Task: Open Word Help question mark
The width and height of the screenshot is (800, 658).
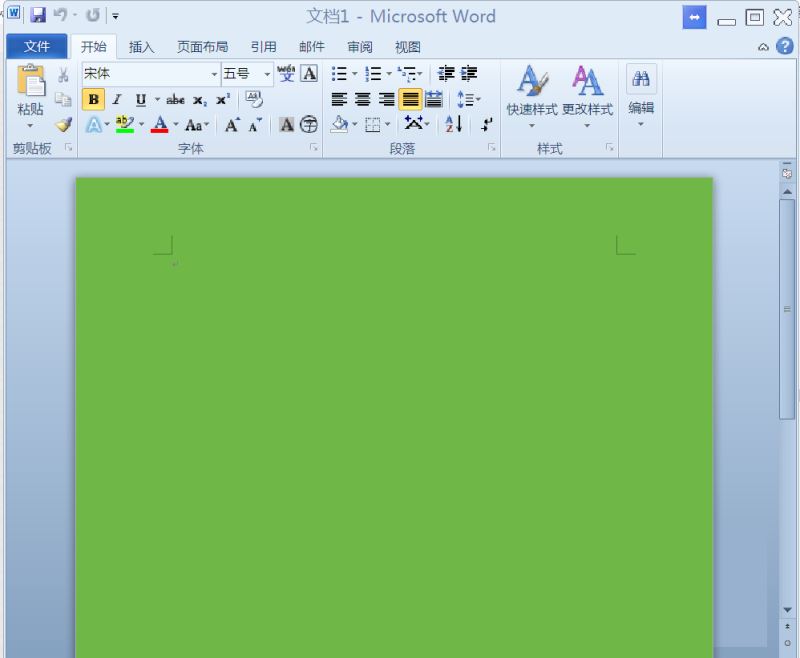Action: [x=785, y=46]
